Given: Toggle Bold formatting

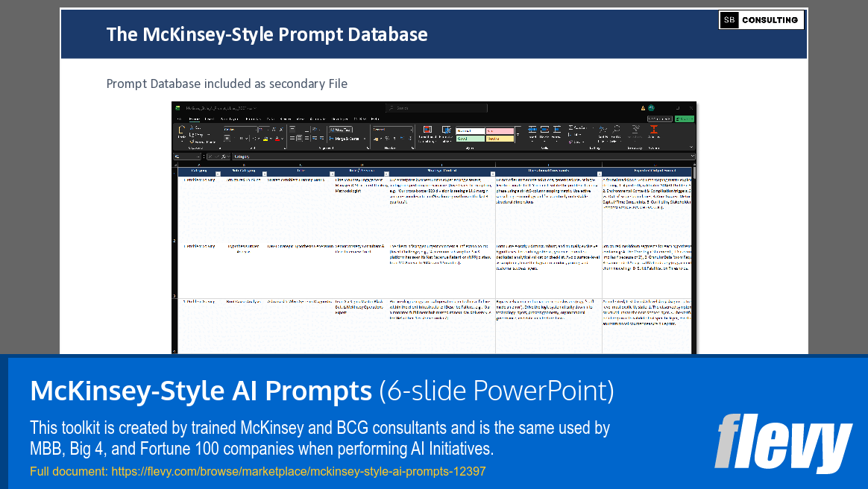Looking at the screenshot, I should click(x=227, y=139).
